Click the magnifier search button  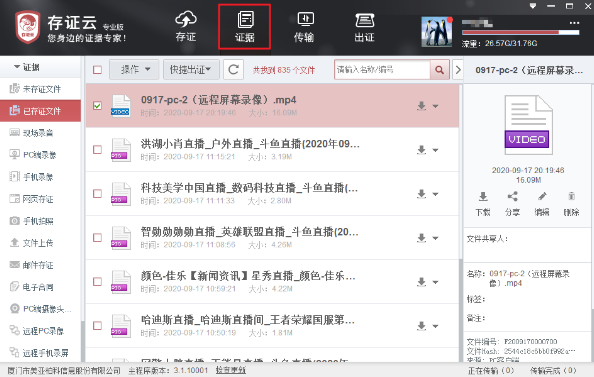click(439, 70)
